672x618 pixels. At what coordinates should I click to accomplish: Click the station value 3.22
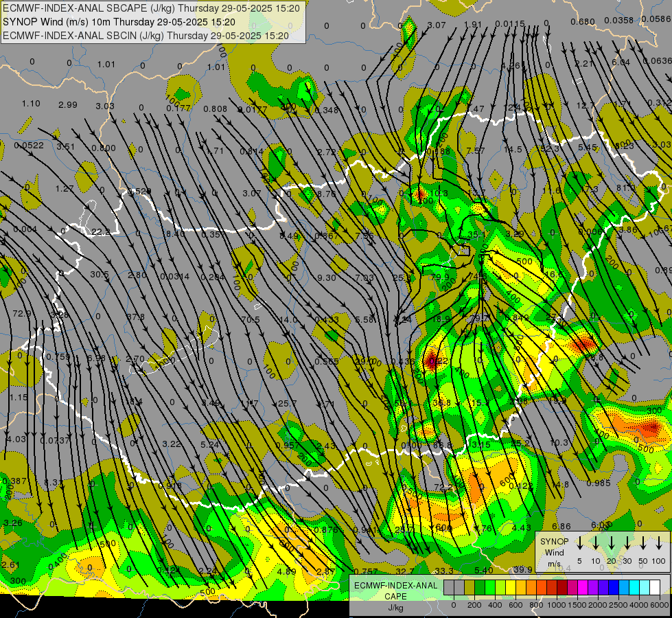tap(172, 444)
